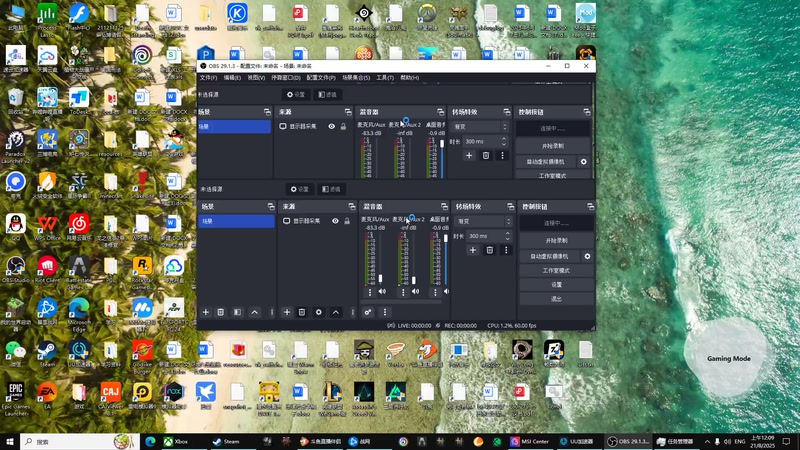The image size is (800, 450).
Task: Open the 场景集合(S) menu
Action: (356, 78)
